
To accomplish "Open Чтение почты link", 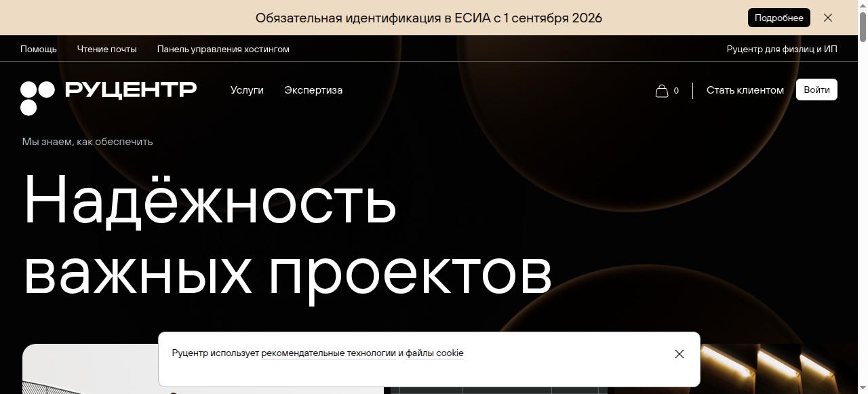I will [x=107, y=49].
